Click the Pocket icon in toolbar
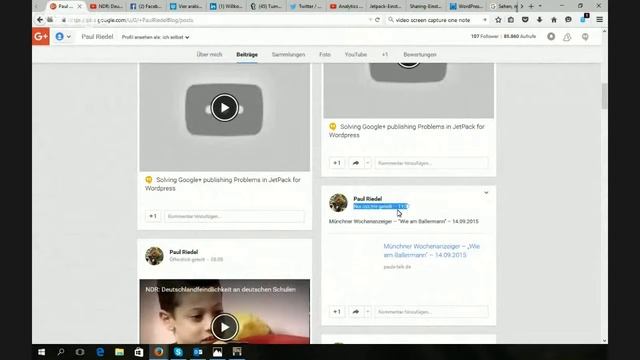 click(525, 20)
